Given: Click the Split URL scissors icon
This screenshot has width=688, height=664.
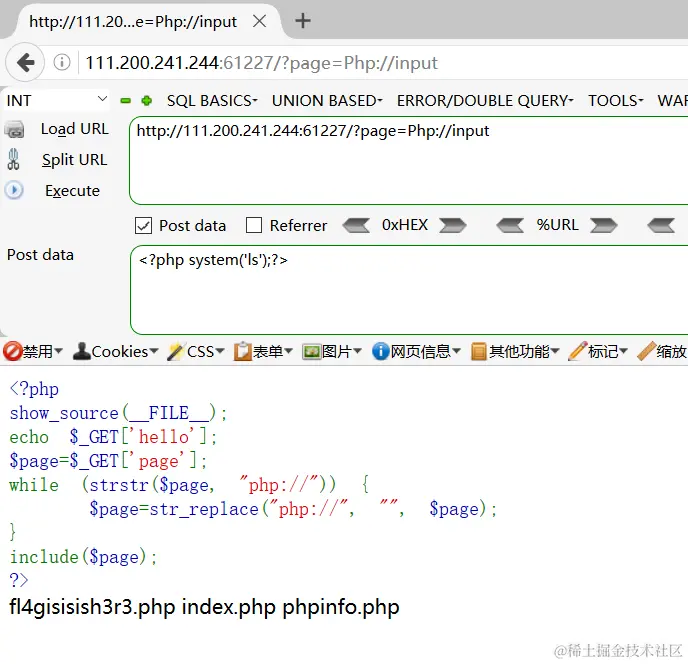Looking at the screenshot, I should [x=14, y=159].
